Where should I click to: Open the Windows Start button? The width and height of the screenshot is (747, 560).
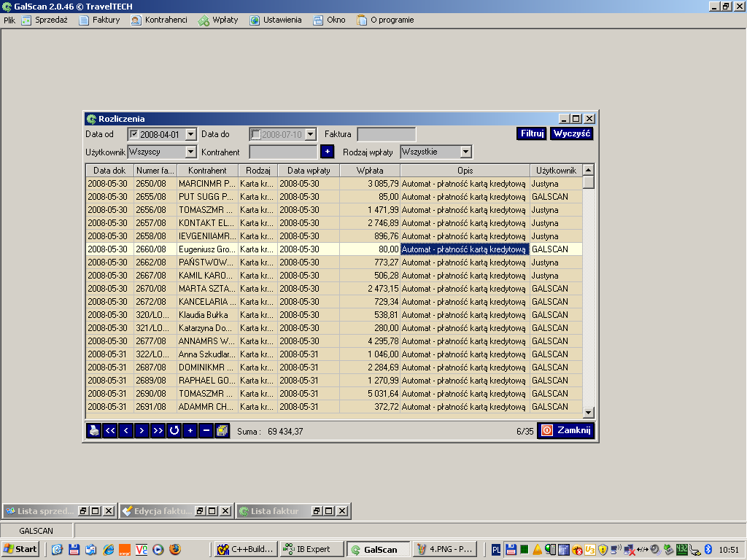click(x=20, y=549)
